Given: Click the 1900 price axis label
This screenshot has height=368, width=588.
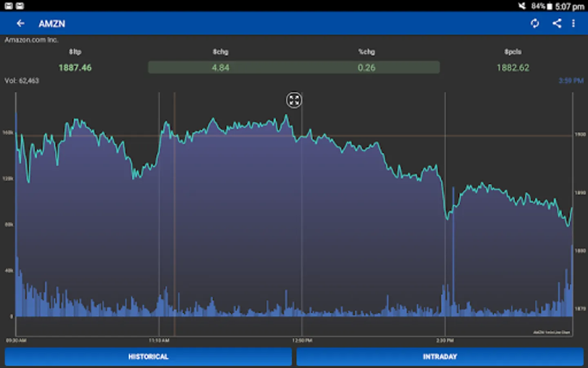Looking at the screenshot, I should [x=580, y=134].
